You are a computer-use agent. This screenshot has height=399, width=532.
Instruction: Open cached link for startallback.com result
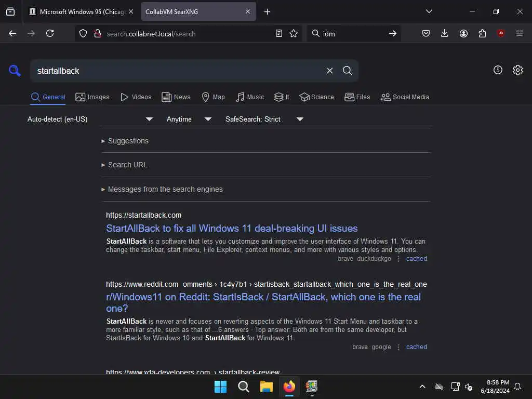tap(417, 259)
